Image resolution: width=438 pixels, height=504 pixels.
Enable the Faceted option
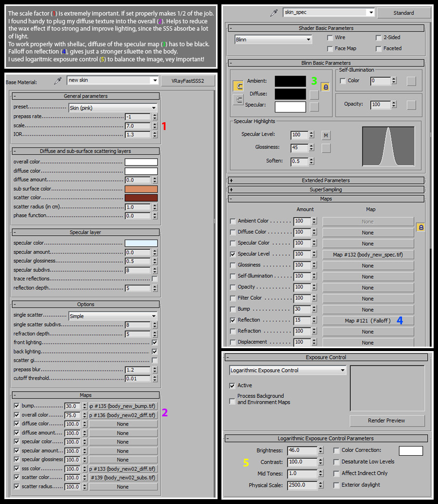[378, 49]
